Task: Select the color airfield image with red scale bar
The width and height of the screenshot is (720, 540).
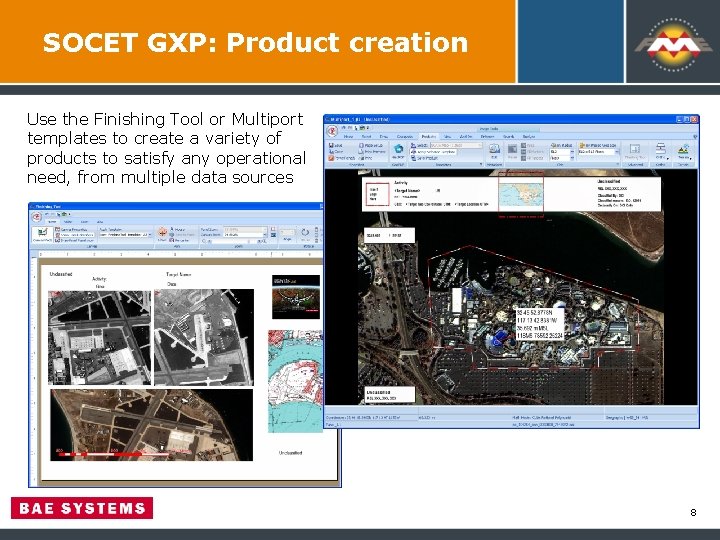Action: click(152, 425)
